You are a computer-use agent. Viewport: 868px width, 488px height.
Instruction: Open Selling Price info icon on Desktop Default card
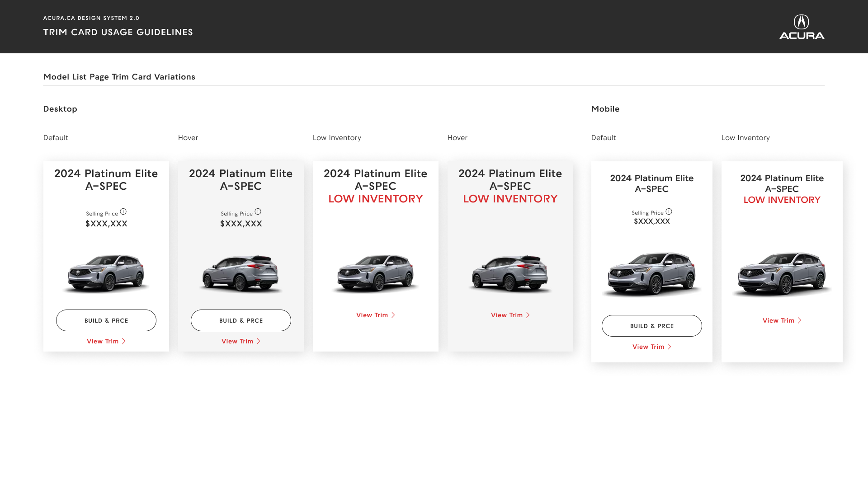coord(123,211)
